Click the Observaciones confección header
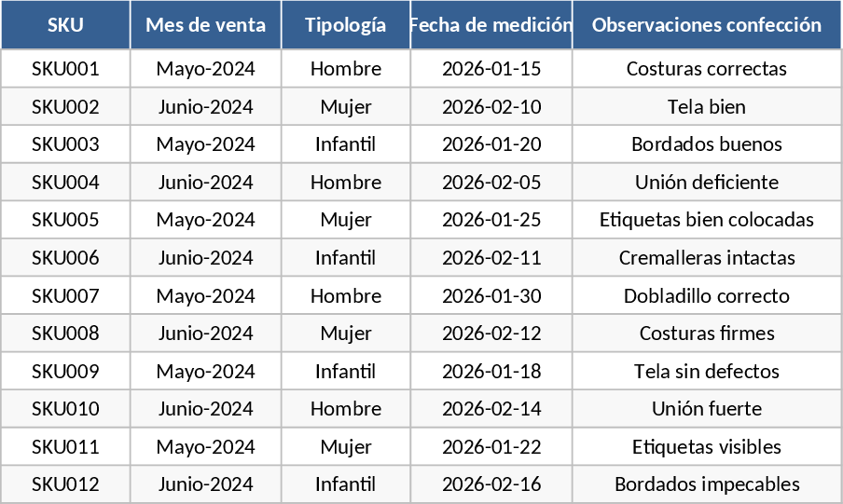843x504 pixels. (x=706, y=25)
